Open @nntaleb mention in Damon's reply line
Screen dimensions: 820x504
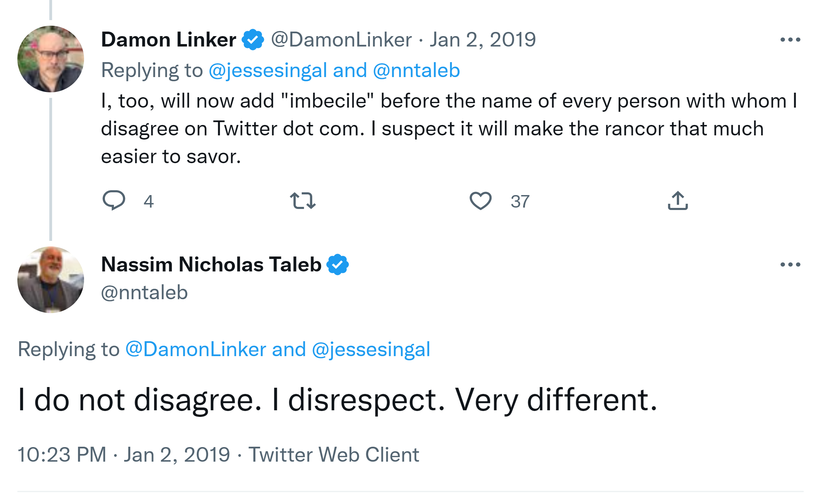[416, 70]
